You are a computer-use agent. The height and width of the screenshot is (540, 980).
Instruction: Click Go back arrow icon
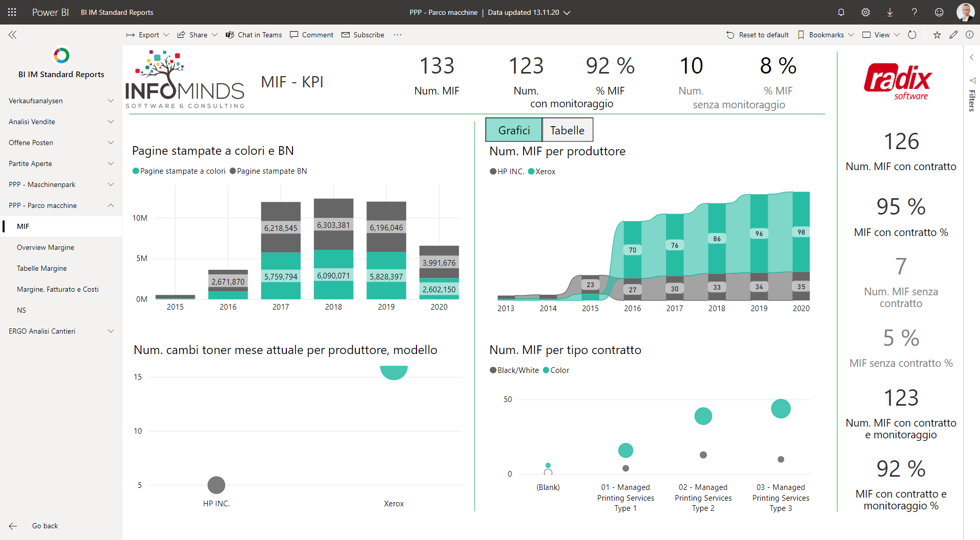13,526
